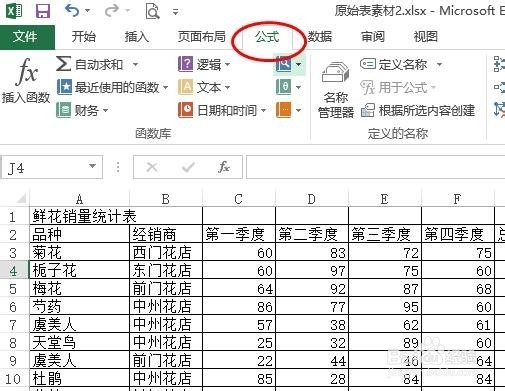Image resolution: width=505 pixels, height=391 pixels.
Task: Select column E header
Action: (385, 199)
